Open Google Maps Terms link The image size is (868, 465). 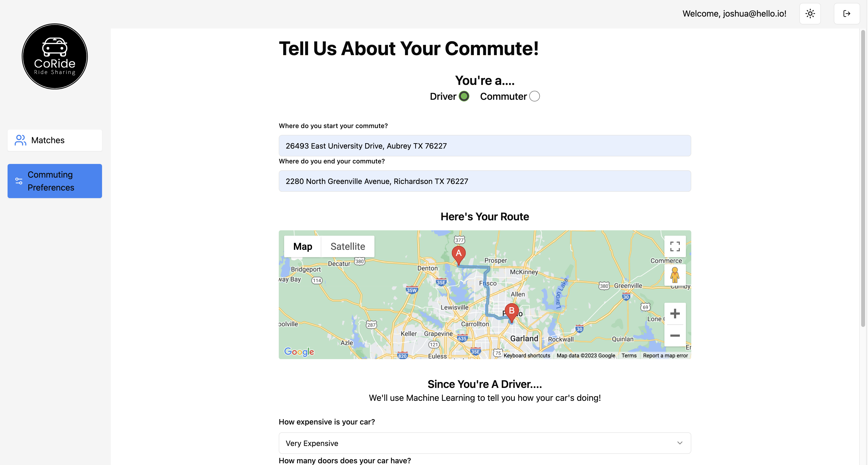pos(629,355)
